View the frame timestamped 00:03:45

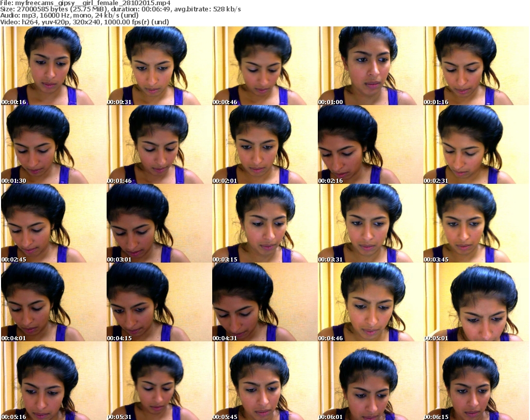click(x=476, y=223)
